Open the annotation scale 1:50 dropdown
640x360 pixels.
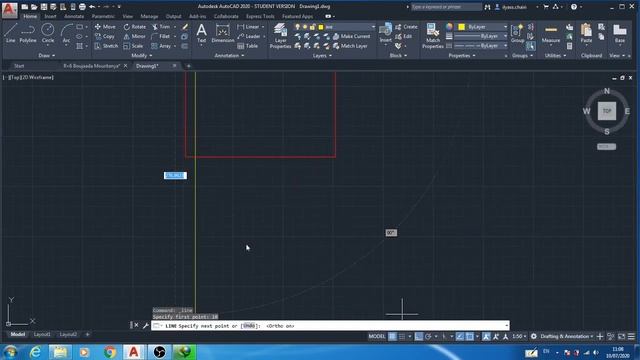click(519, 336)
